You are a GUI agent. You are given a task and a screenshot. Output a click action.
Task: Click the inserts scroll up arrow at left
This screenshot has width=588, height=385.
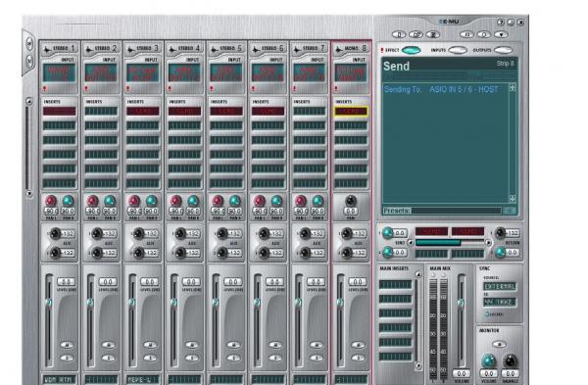coord(28,101)
